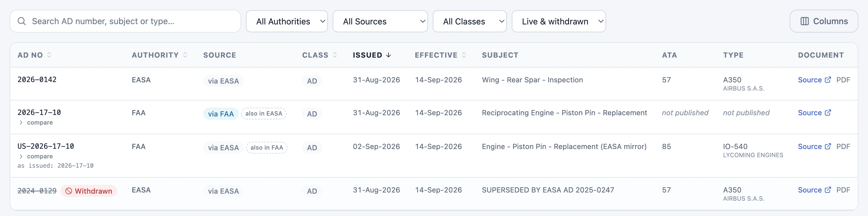Open the All Classes dropdown
The height and width of the screenshot is (216, 868).
tap(470, 21)
